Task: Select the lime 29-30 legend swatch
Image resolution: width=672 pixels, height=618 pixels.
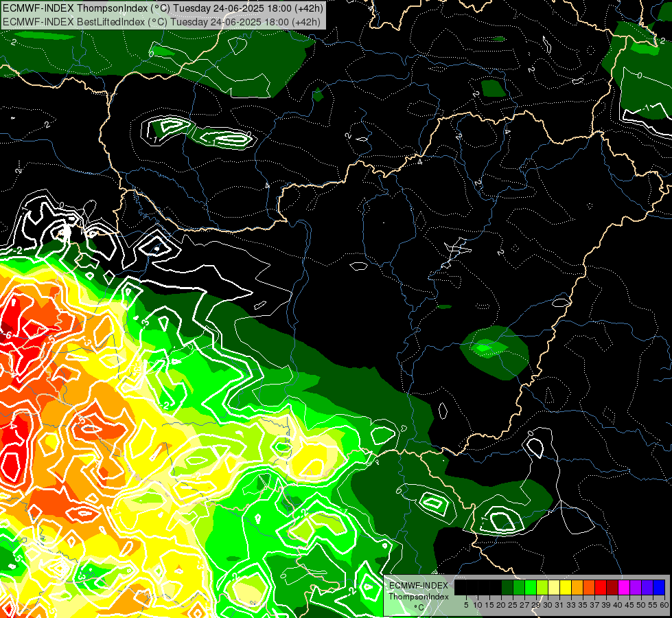Action: (x=542, y=588)
